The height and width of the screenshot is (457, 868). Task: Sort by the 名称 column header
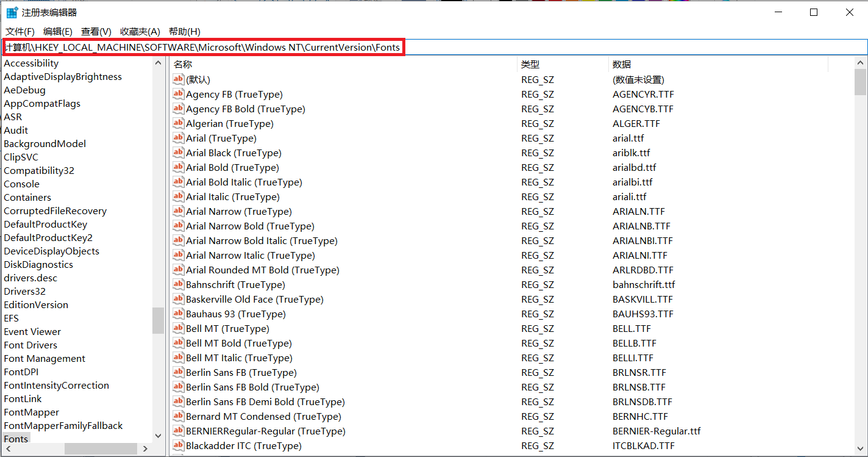[x=343, y=64]
